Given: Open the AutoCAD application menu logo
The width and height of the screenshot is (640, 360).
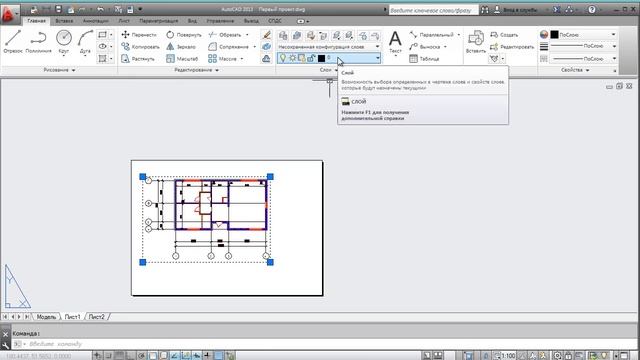Looking at the screenshot, I should pos(9,14).
